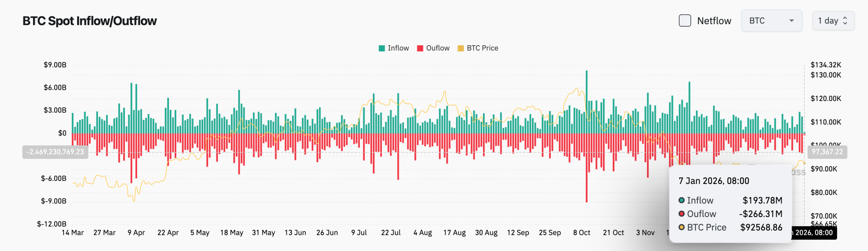Enable the Netflow checkbox
Screen dimensions: 868x251
[x=685, y=21]
